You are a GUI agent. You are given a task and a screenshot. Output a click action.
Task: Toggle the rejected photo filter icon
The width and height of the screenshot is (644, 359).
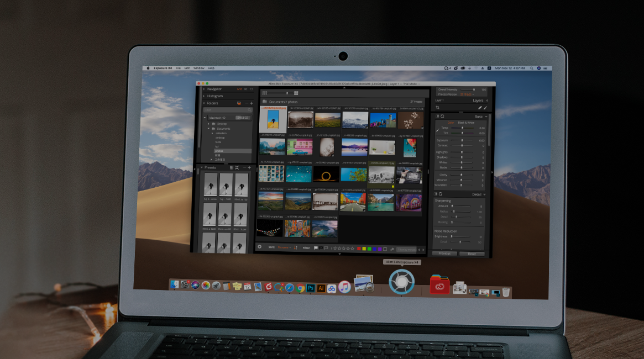point(321,247)
